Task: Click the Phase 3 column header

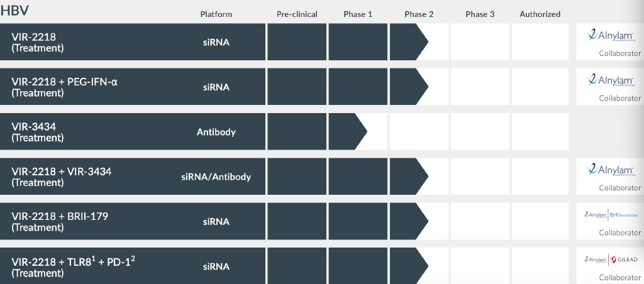Action: pyautogui.click(x=480, y=14)
